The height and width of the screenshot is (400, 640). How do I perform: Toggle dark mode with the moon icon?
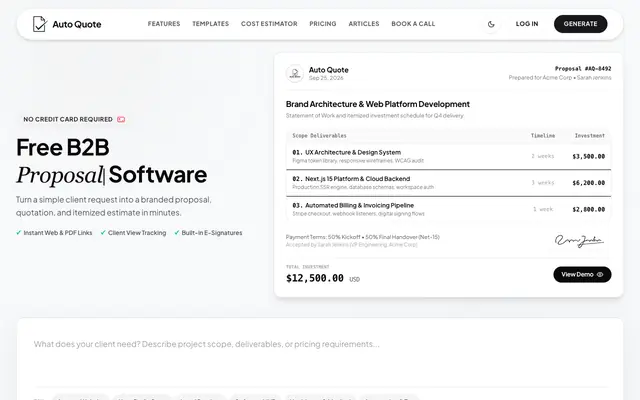(x=491, y=24)
